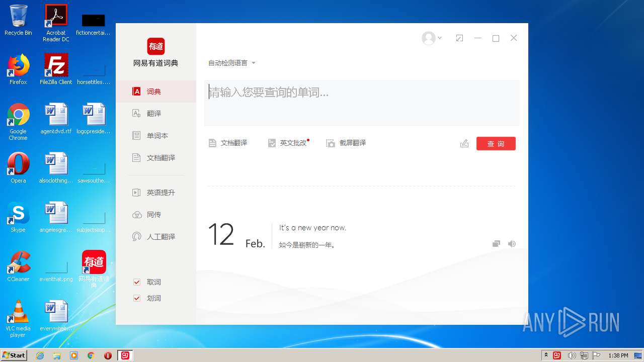Image resolution: width=644 pixels, height=362 pixels.
Task: Open File Explorer from taskbar
Action: (57, 355)
